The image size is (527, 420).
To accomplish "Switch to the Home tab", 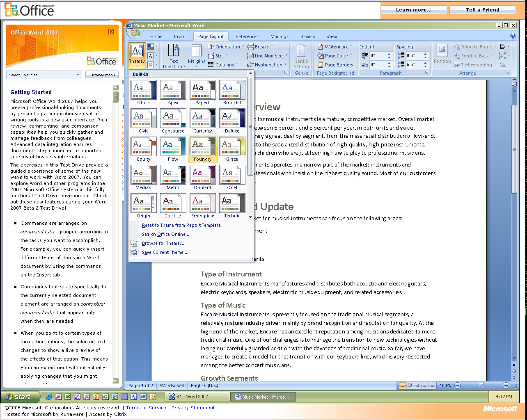I will pos(156,37).
